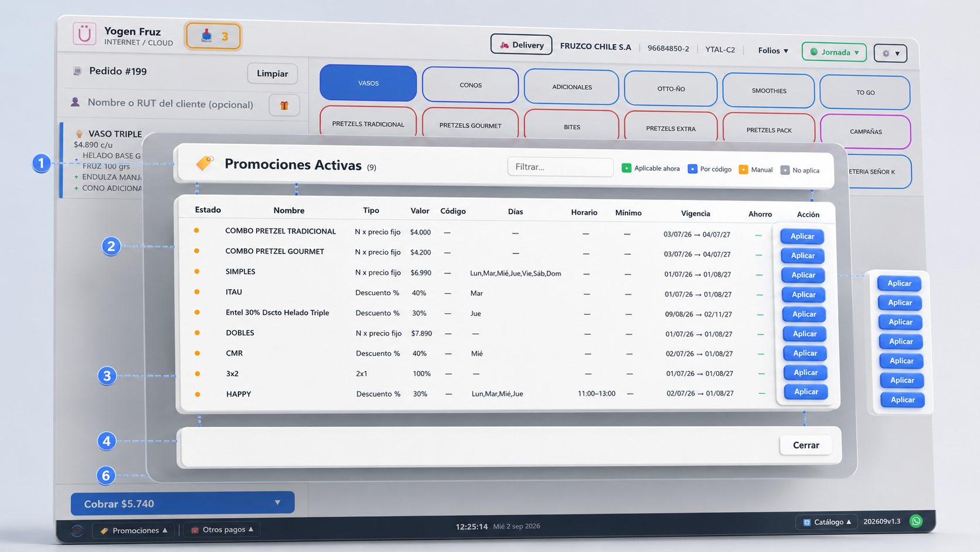Click the clock showing 12:25:14
Viewport: 980px width, 552px height.
pyautogui.click(x=472, y=527)
